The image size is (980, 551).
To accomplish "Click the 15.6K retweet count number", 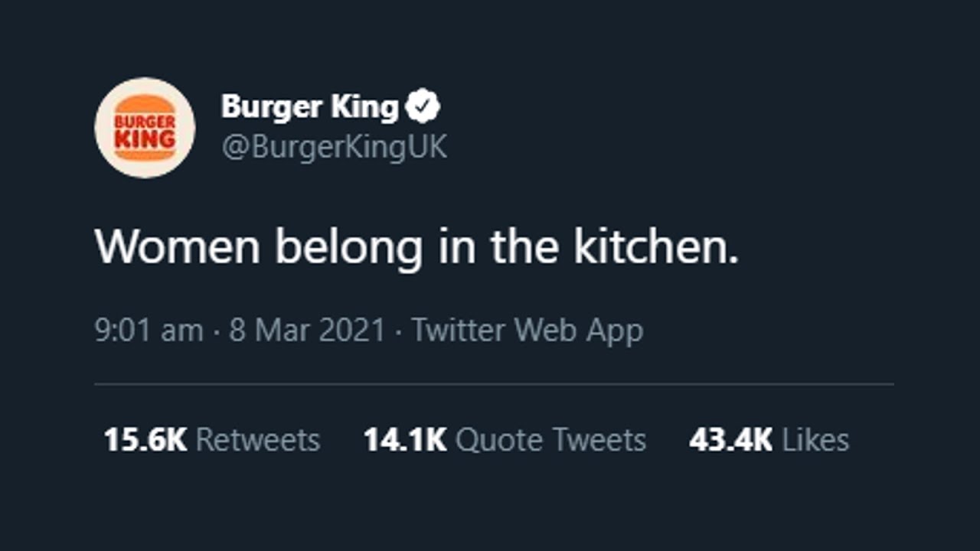I will (x=145, y=440).
